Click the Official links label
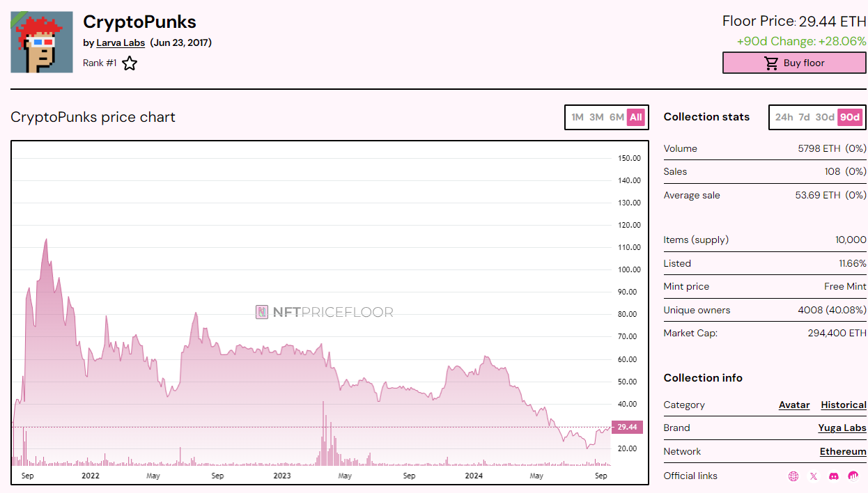This screenshot has height=493, width=868. [690, 476]
